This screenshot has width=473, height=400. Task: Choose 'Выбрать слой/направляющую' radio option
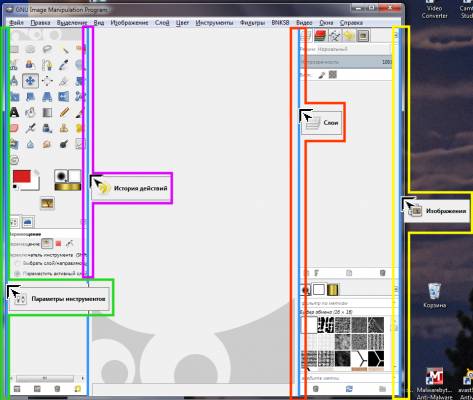click(x=50, y=263)
